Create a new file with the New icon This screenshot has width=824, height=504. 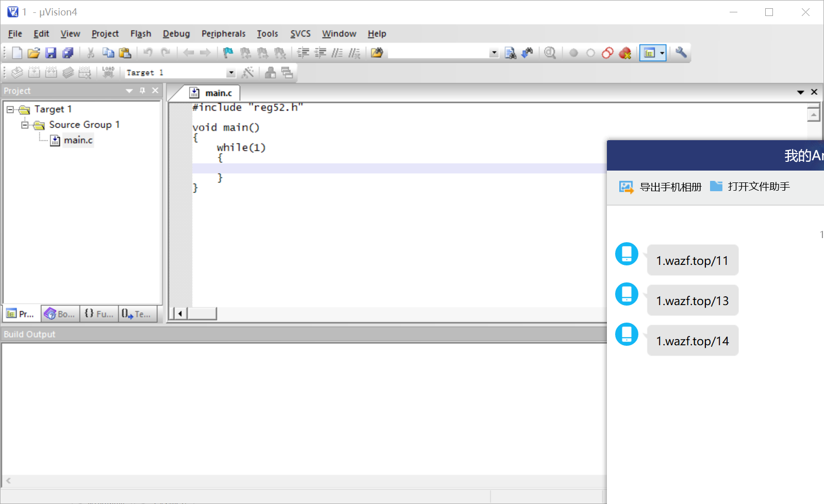click(17, 53)
